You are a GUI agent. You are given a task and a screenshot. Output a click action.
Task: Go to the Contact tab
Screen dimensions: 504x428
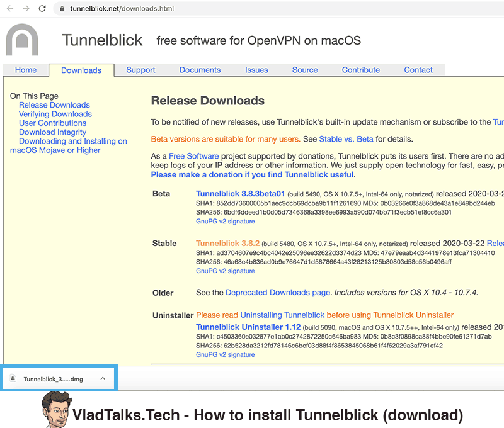[418, 70]
